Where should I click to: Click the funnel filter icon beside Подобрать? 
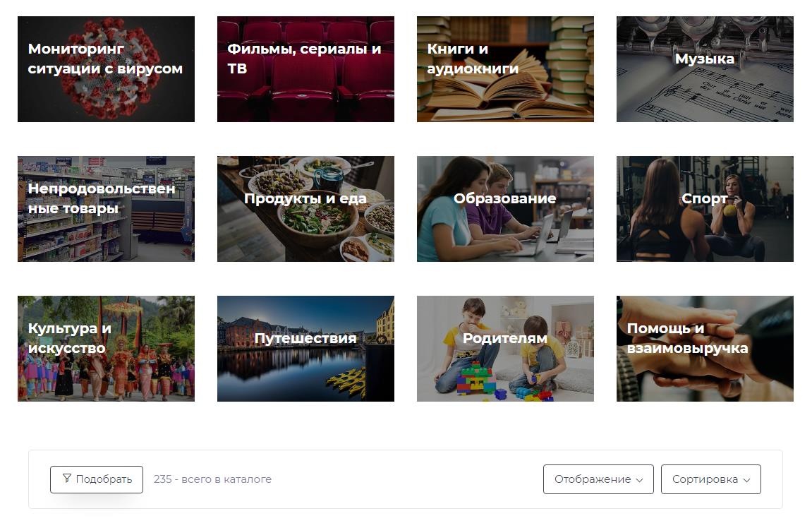(67, 479)
